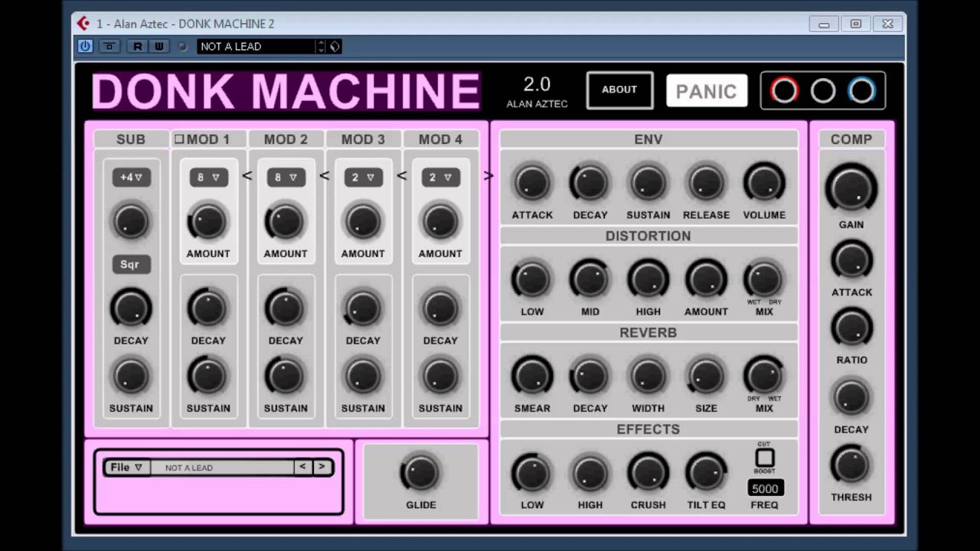The height and width of the screenshot is (551, 980).
Task: Step preset using the up/down arrows in host bar
Action: coord(322,47)
